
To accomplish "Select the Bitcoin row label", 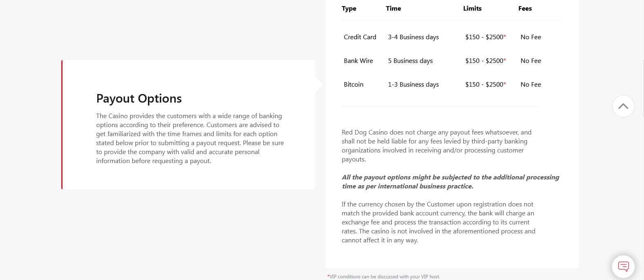I will pos(353,85).
